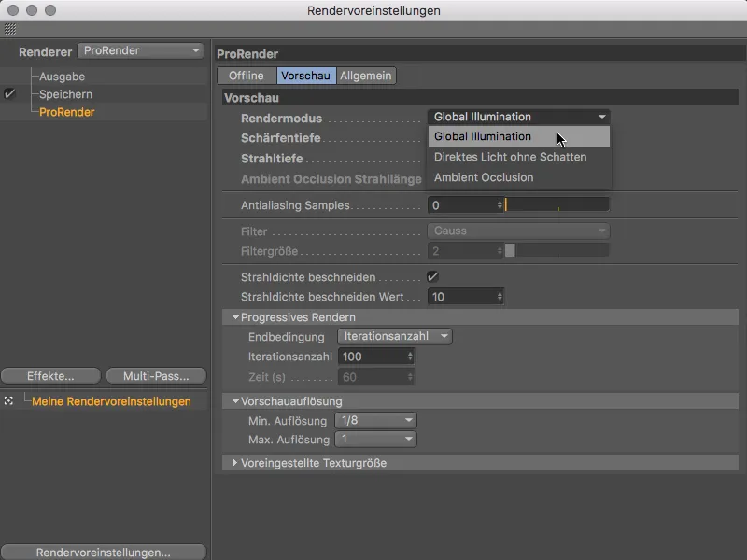Viewport: 747px width, 560px height.
Task: Open the Endbedingung Iterationsanzahl dropdown
Action: point(394,336)
